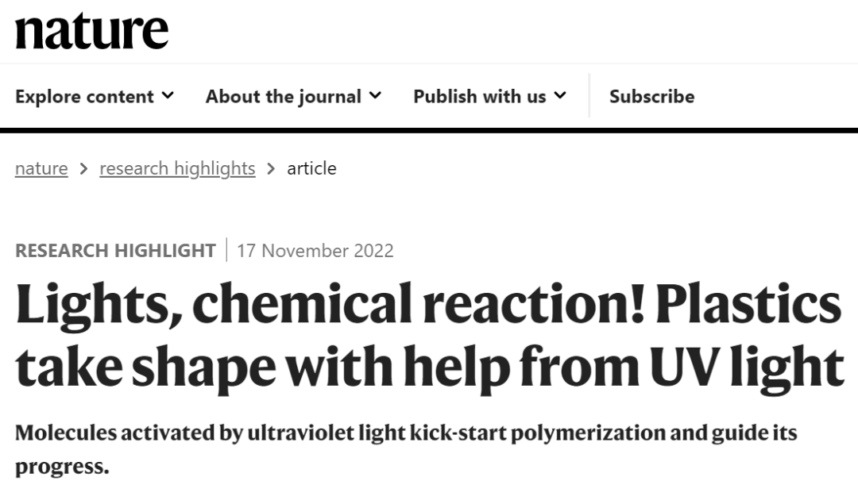Click the arrow before article breadcrumb

(x=271, y=169)
